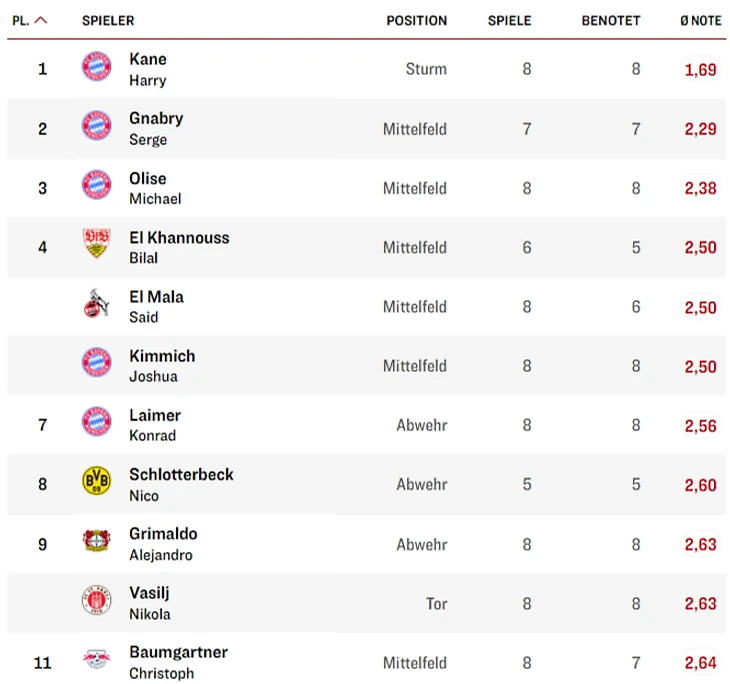Image resolution: width=730 pixels, height=684 pixels.
Task: Toggle sort order via the PL. arrow
Action: 41,20
